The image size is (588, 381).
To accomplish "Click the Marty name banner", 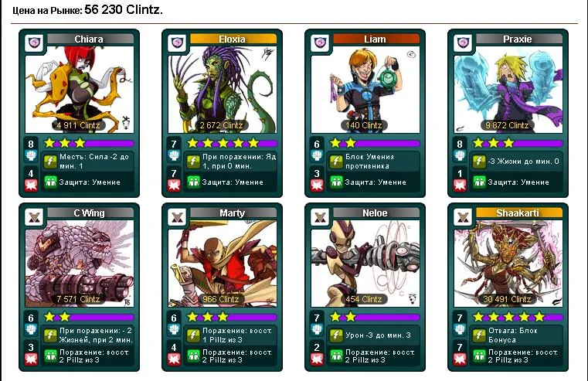I will [x=233, y=213].
